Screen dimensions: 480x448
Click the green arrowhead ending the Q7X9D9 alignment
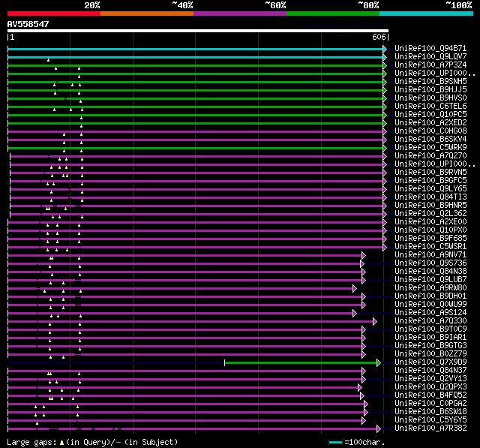click(x=379, y=363)
